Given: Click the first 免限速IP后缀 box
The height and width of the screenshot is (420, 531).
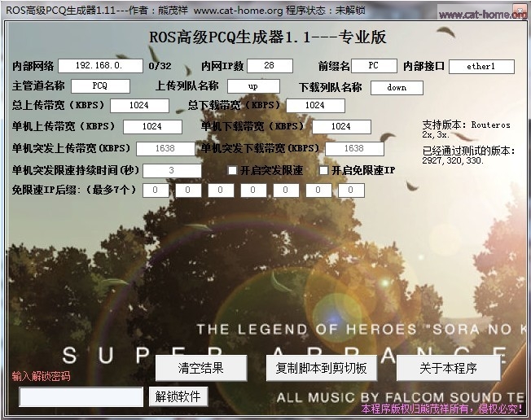Looking at the screenshot, I should coord(156,190).
